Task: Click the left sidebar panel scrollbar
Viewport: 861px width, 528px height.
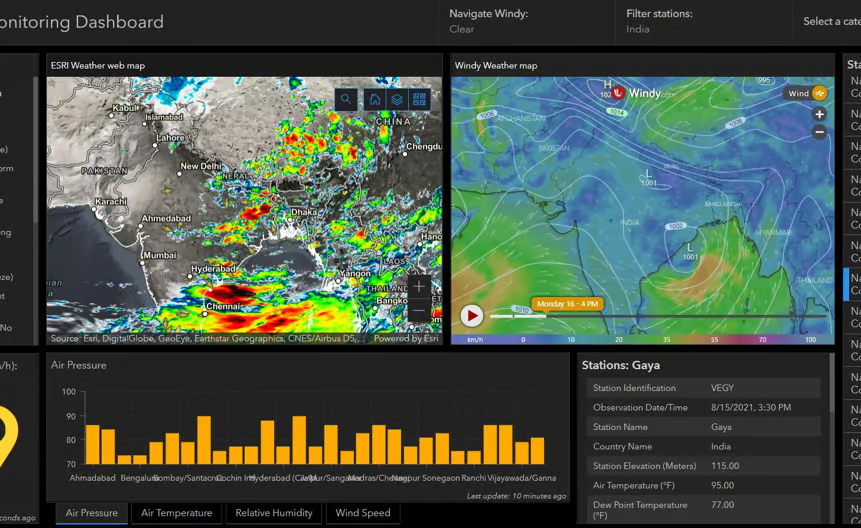Action: [36, 148]
